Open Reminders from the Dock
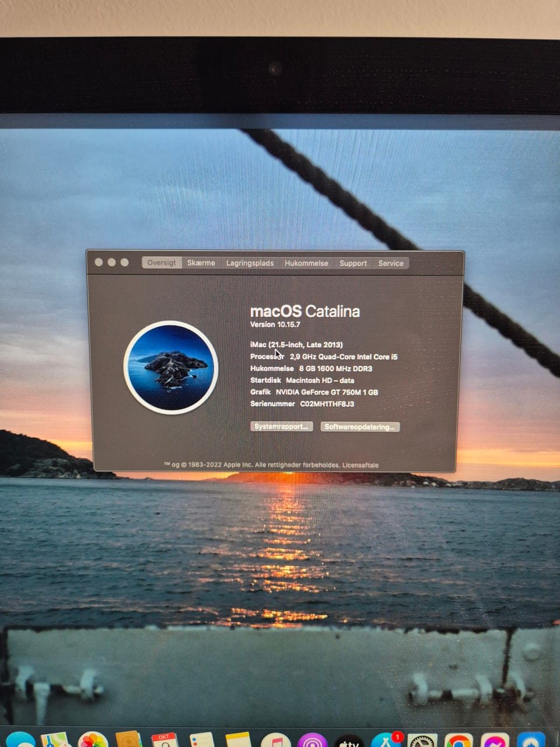Viewport: 560px width, 747px height. pyautogui.click(x=202, y=740)
